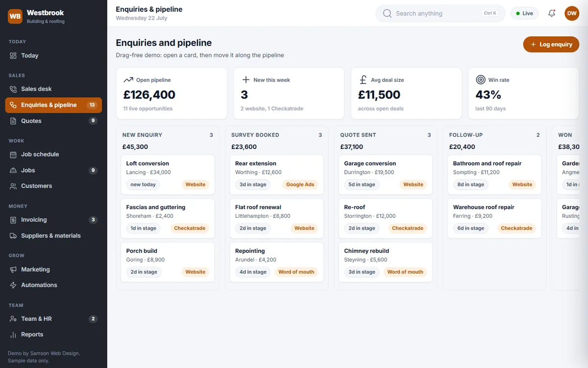The image size is (588, 368).
Task: Toggle the Live status pill
Action: pyautogui.click(x=524, y=13)
